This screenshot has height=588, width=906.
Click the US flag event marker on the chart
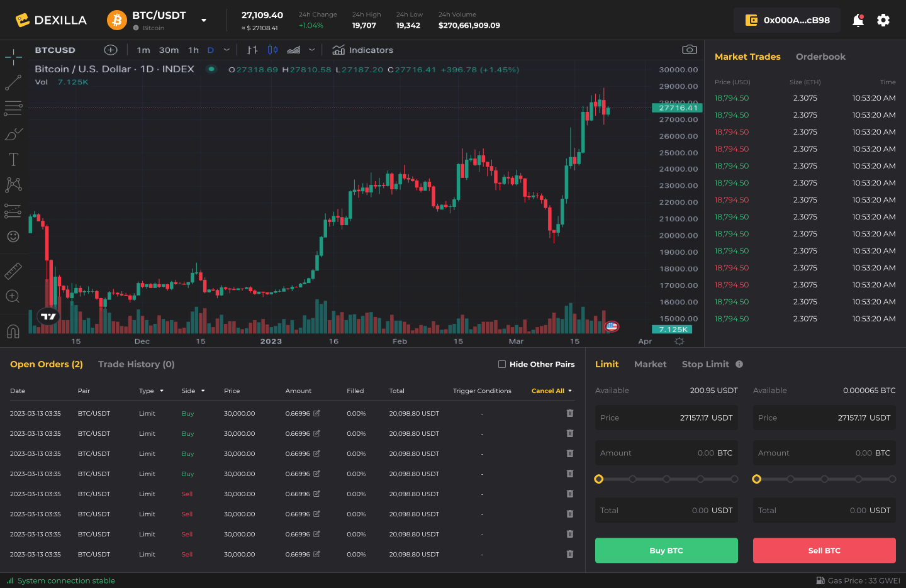click(x=612, y=326)
